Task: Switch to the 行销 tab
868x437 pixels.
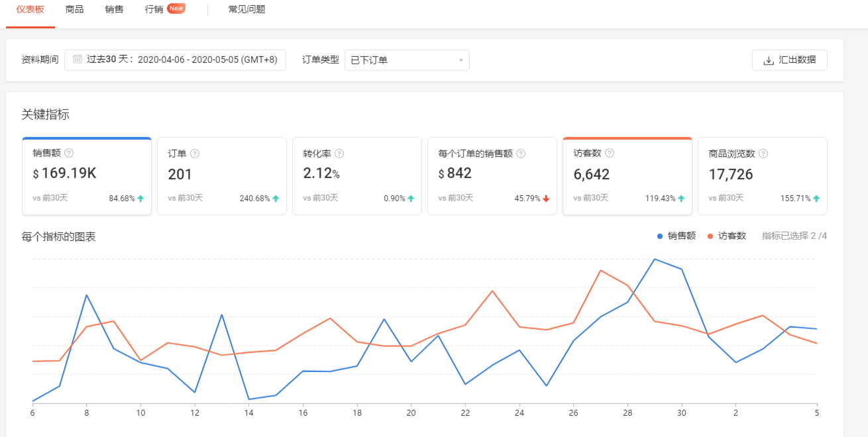Action: pos(154,9)
